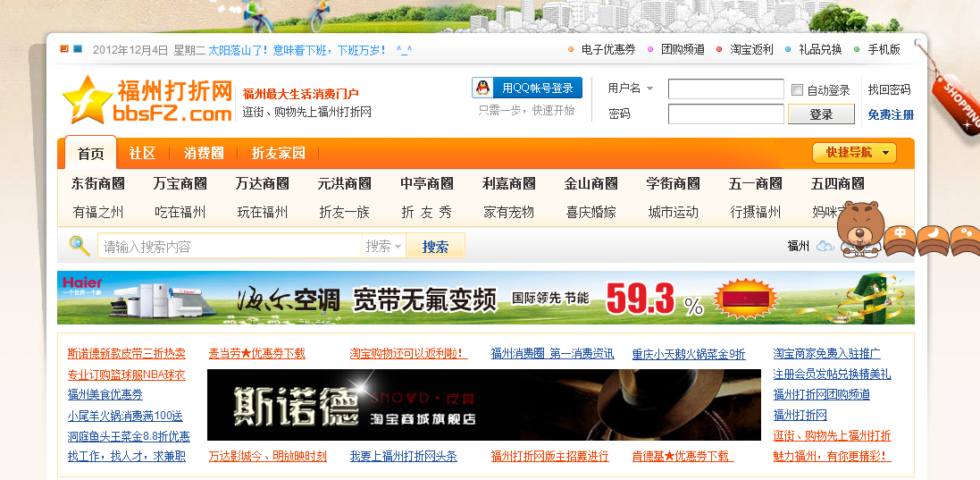The width and height of the screenshot is (980, 480).
Task: Open the 行摄福州 section
Action: click(x=756, y=213)
